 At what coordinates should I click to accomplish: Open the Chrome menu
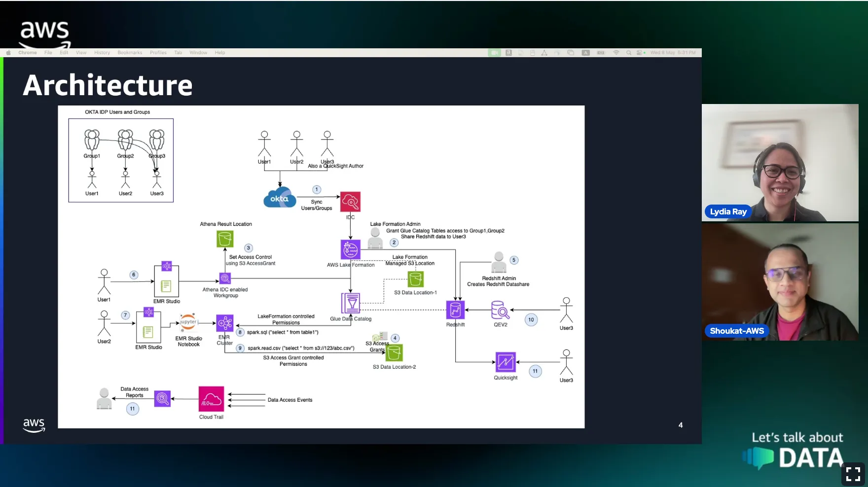pyautogui.click(x=28, y=53)
